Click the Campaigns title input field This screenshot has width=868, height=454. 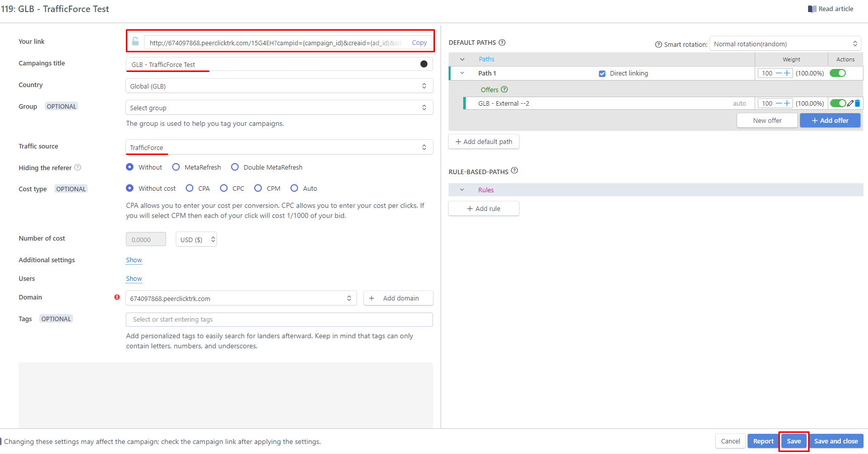point(279,64)
